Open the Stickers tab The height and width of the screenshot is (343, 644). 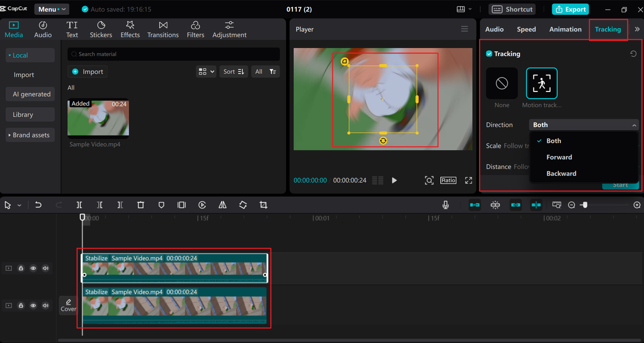tap(101, 30)
